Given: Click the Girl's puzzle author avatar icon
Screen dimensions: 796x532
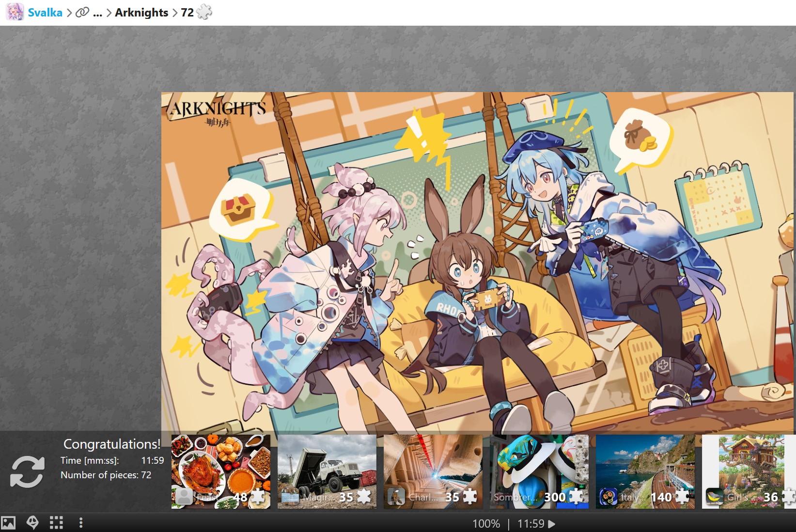Looking at the screenshot, I should (x=714, y=497).
